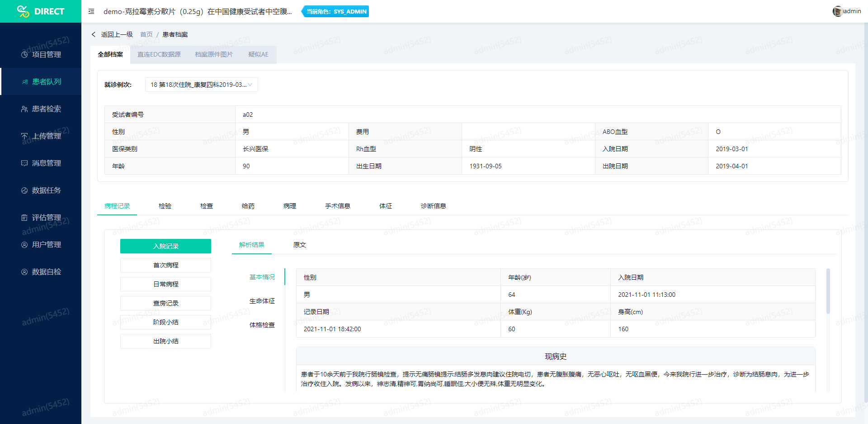868x424 pixels.
Task: Click admission date value 2019-03-01
Action: tap(732, 149)
